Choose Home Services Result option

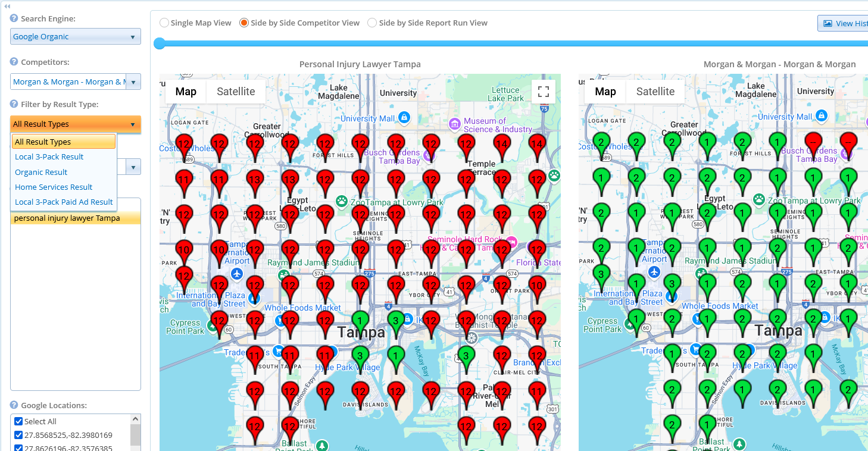click(x=64, y=187)
